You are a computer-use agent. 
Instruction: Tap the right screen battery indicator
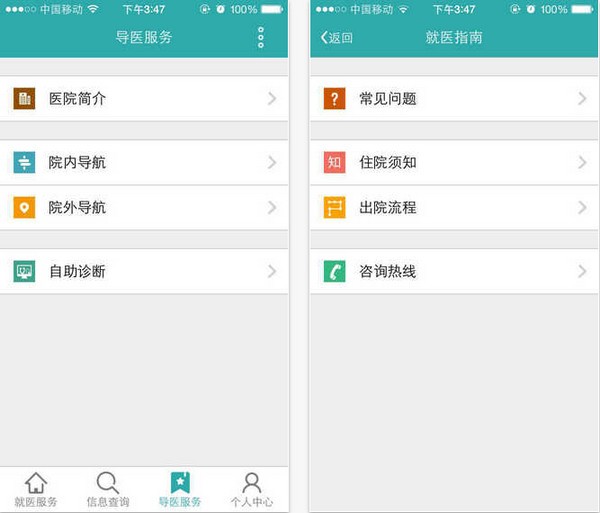tap(582, 9)
